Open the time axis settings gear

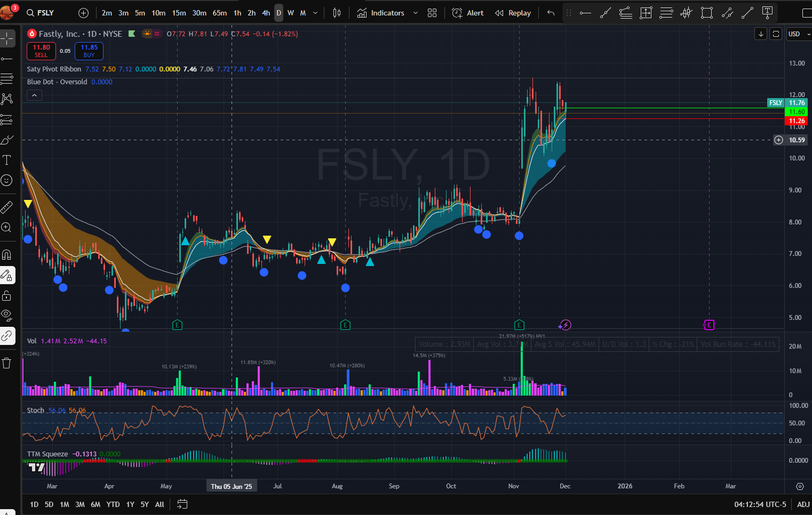(800, 486)
